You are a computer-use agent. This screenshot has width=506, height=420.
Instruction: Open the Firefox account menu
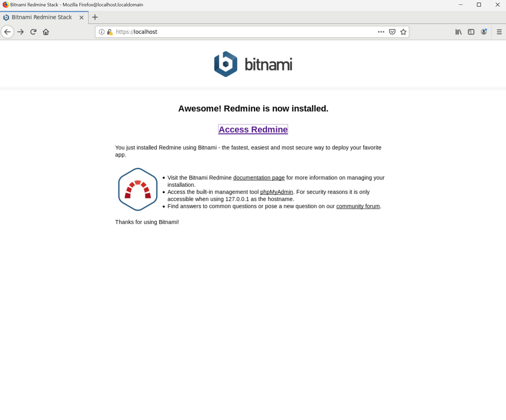click(484, 32)
